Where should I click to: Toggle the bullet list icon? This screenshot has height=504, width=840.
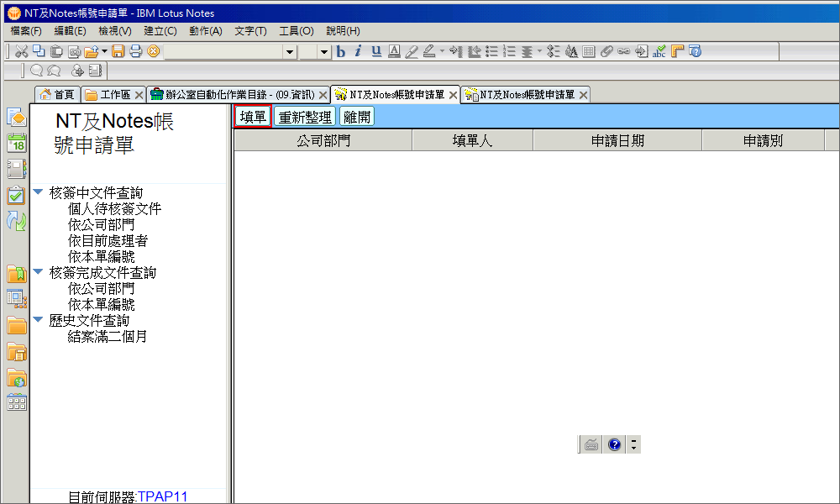point(491,51)
